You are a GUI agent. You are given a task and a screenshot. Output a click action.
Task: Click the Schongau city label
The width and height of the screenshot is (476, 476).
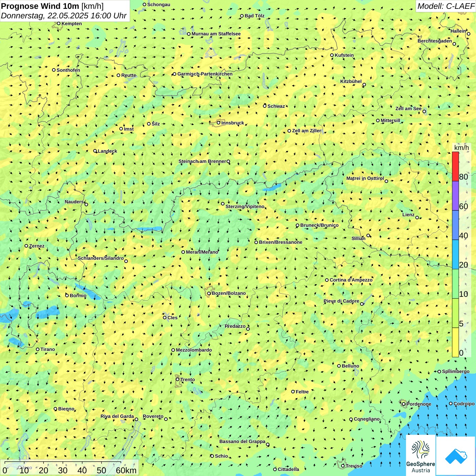click(x=159, y=4)
